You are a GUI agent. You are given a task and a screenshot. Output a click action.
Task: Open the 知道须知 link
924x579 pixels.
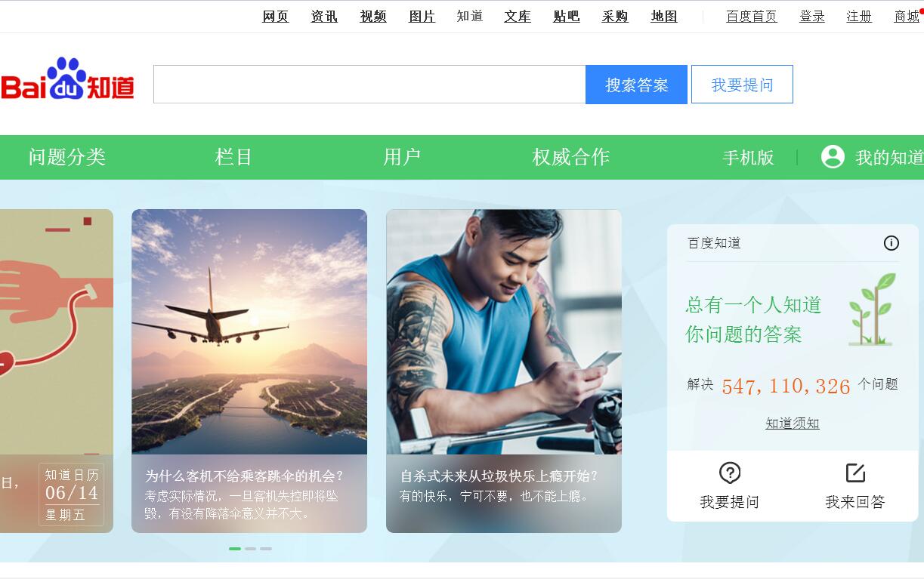click(x=793, y=423)
